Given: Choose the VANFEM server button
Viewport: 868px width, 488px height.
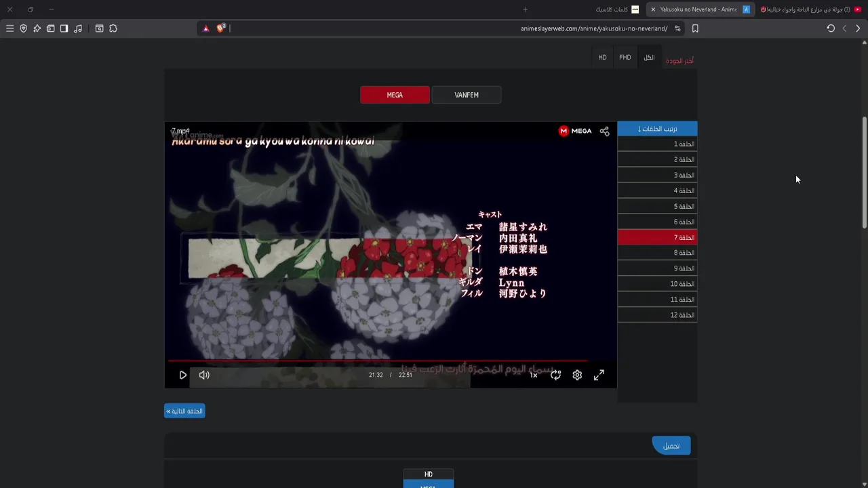Looking at the screenshot, I should [467, 95].
